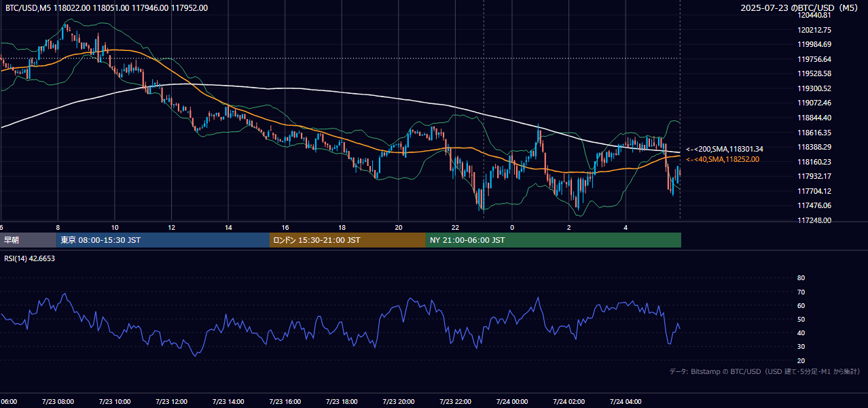Screen dimensions: 868x408
Task: Select the 早朝 session band
Action: tap(28, 240)
